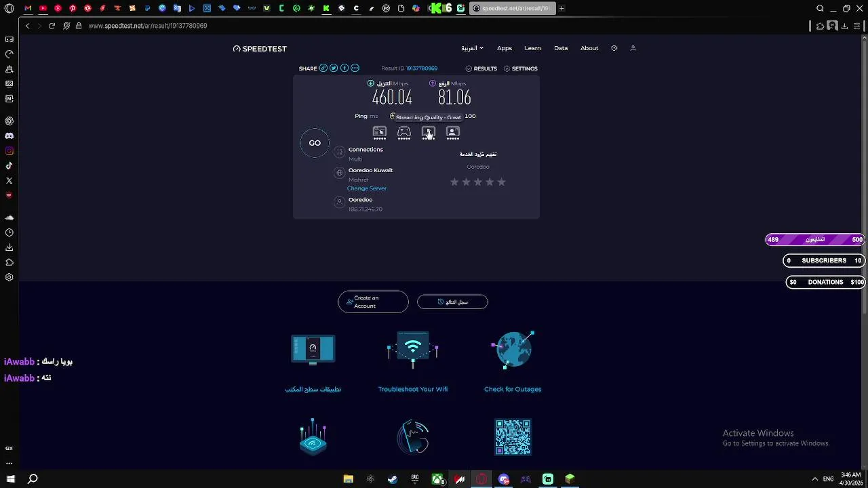The image size is (868, 488).
Task: Open the speed test SETTINGS tab
Action: [x=521, y=68]
